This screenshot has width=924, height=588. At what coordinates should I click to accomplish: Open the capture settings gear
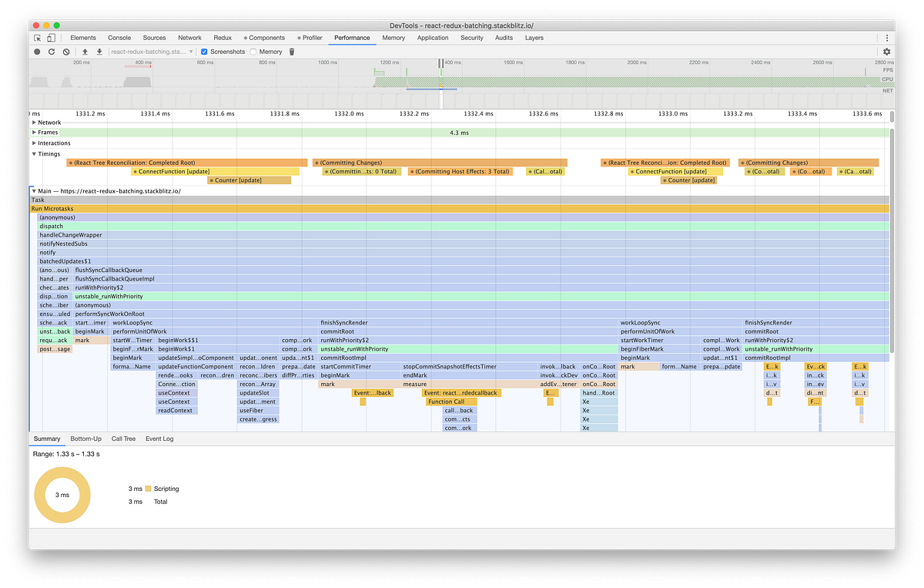886,52
